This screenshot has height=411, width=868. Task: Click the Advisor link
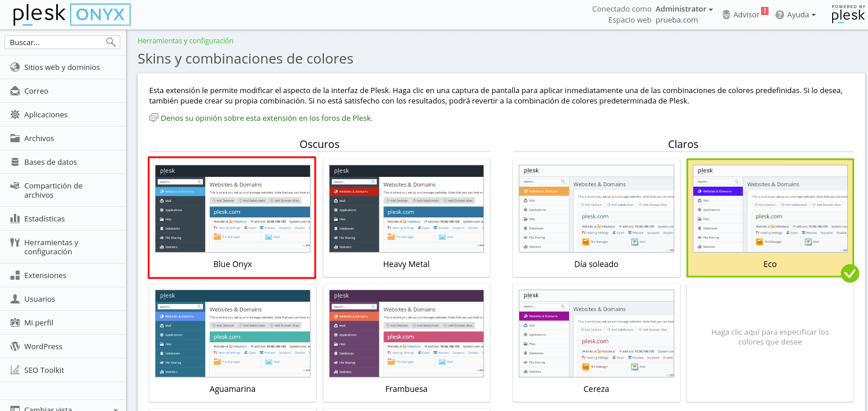(746, 14)
